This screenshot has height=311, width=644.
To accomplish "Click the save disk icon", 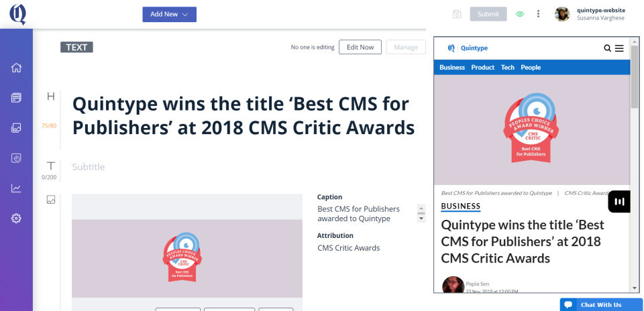I will pyautogui.click(x=457, y=14).
